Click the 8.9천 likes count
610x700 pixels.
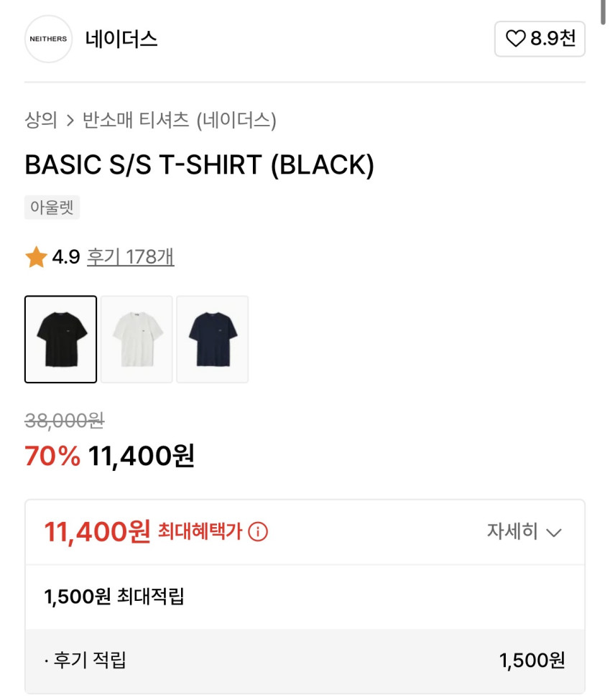[553, 39]
